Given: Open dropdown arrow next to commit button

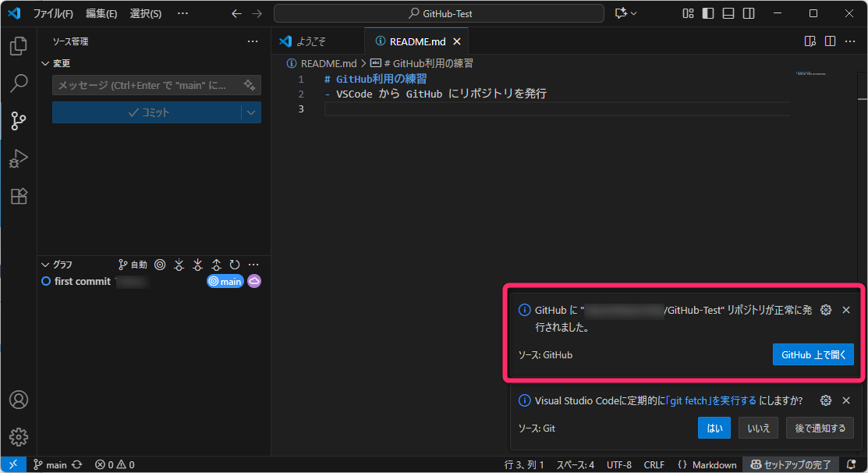Looking at the screenshot, I should pos(251,112).
